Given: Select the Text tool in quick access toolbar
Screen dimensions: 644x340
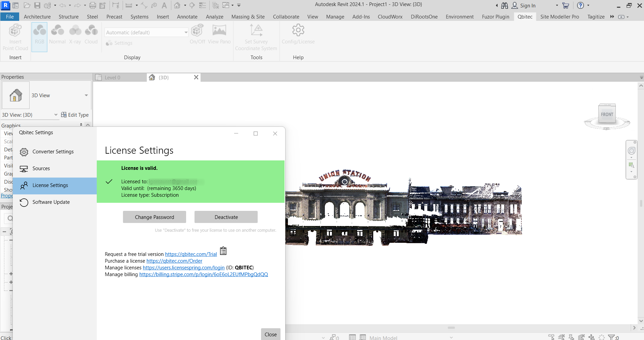Looking at the screenshot, I should tap(164, 5).
